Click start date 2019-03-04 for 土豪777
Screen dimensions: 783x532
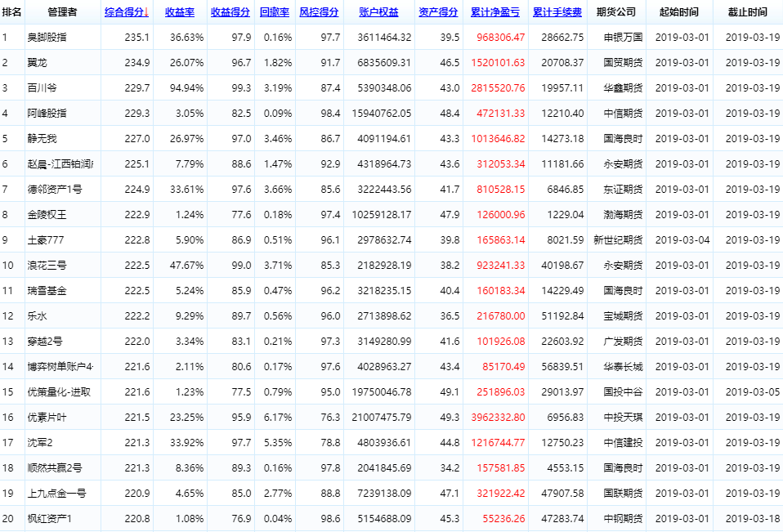683,240
